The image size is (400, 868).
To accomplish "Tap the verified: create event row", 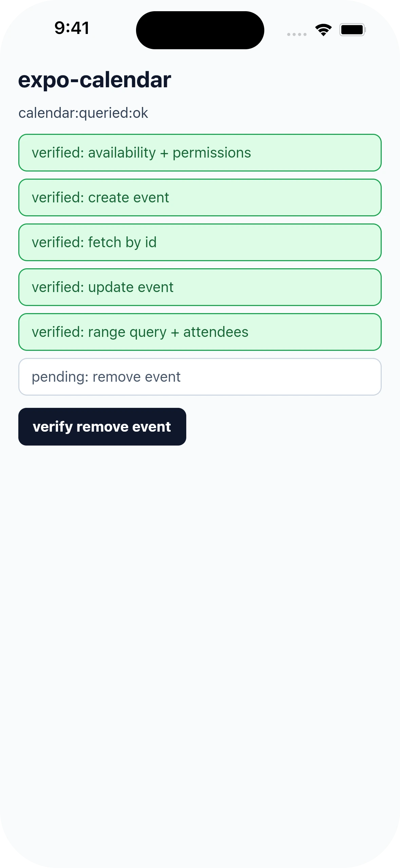I will [200, 198].
